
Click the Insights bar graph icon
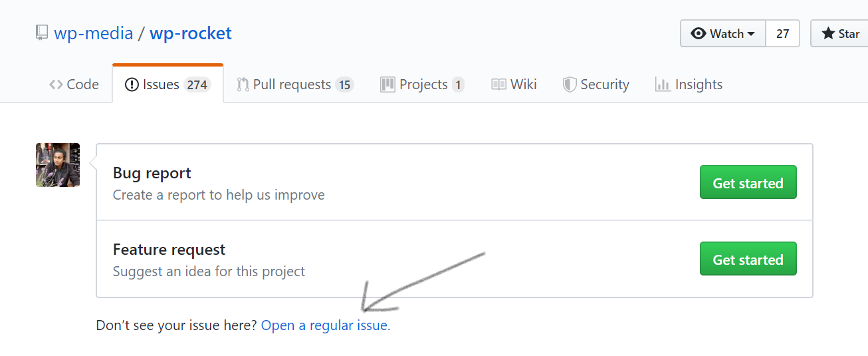663,85
